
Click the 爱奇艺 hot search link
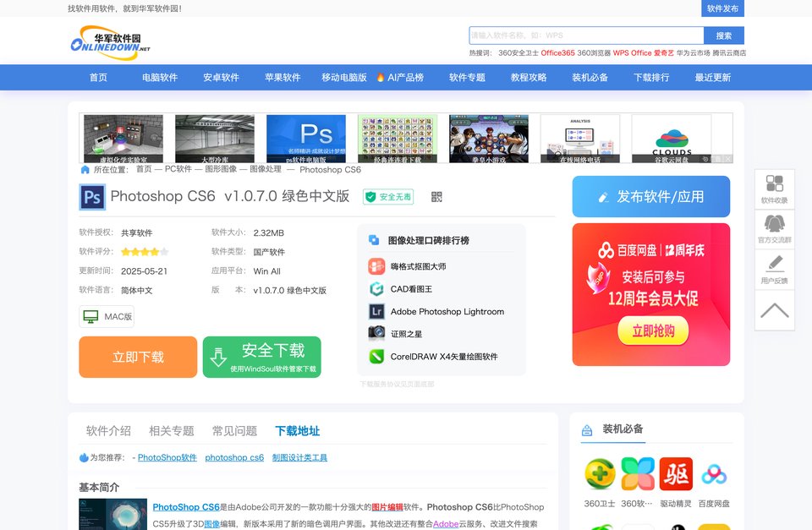(x=664, y=52)
